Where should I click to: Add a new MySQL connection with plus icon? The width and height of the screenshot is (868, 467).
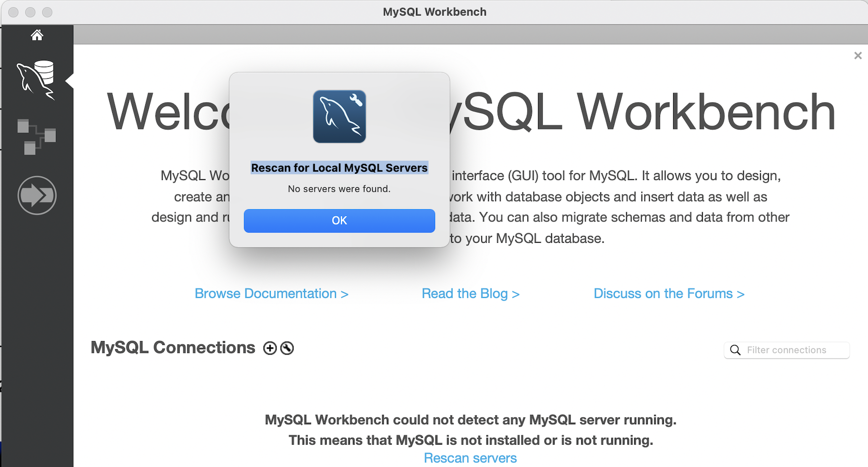click(x=270, y=348)
